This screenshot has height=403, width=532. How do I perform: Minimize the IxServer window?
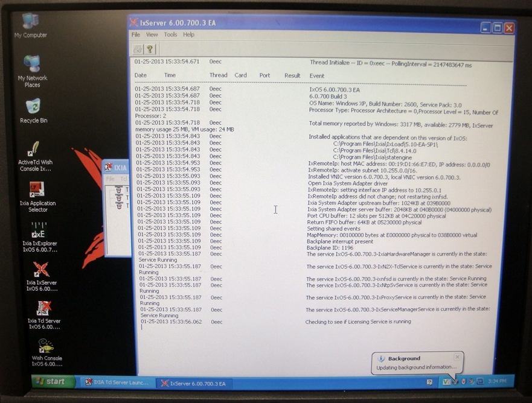click(486, 28)
